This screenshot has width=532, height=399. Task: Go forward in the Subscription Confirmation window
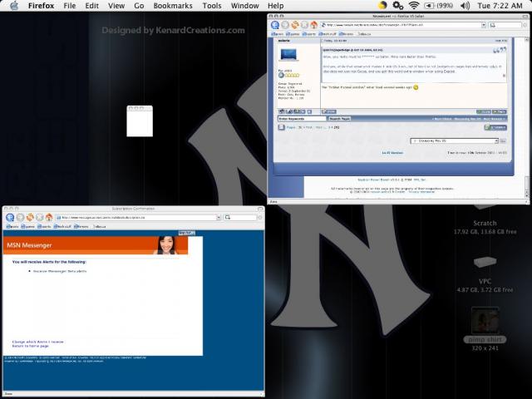[x=20, y=217]
